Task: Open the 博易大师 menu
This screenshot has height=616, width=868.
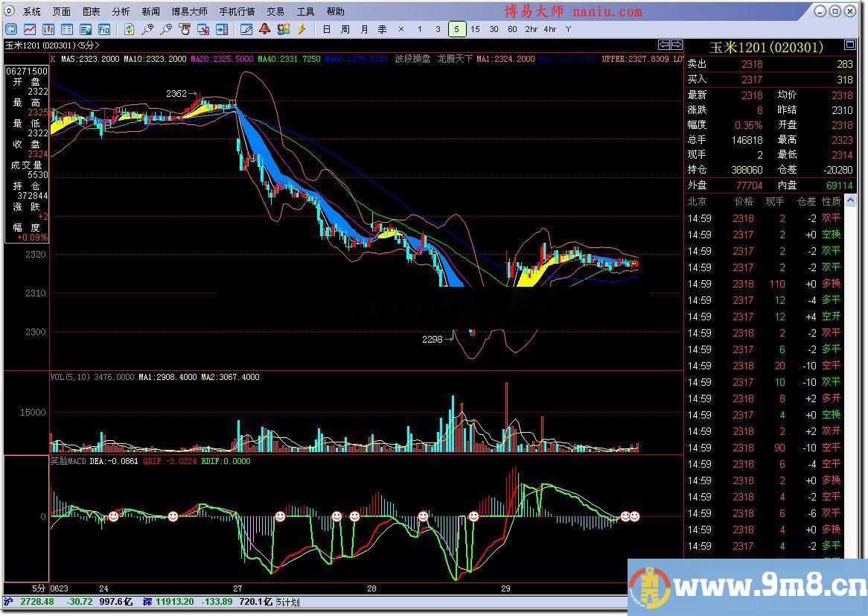Action: [189, 12]
